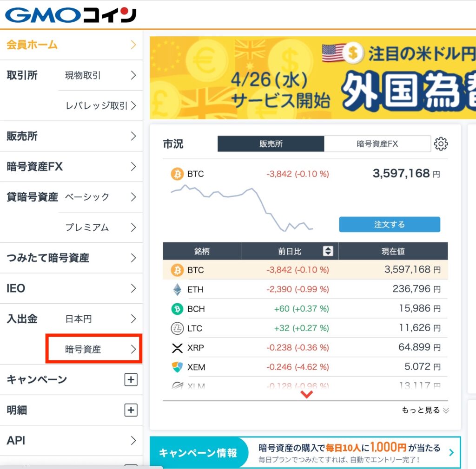The width and height of the screenshot is (476, 469).
Task: Go to レバレッジ取引 under 取引所
Action: (100, 105)
